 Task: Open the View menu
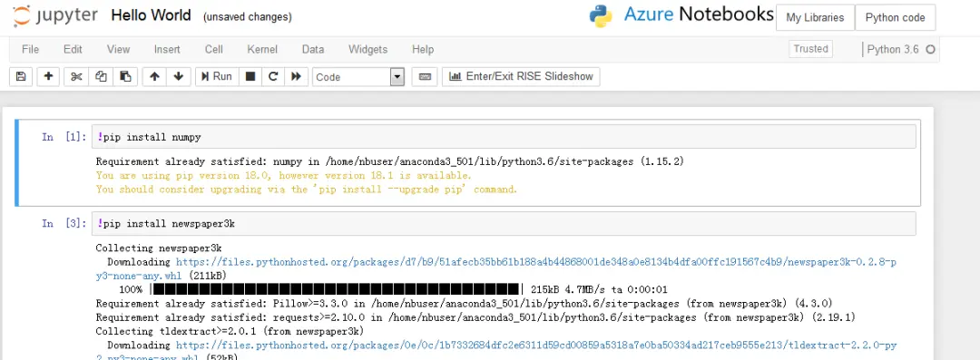[118, 49]
